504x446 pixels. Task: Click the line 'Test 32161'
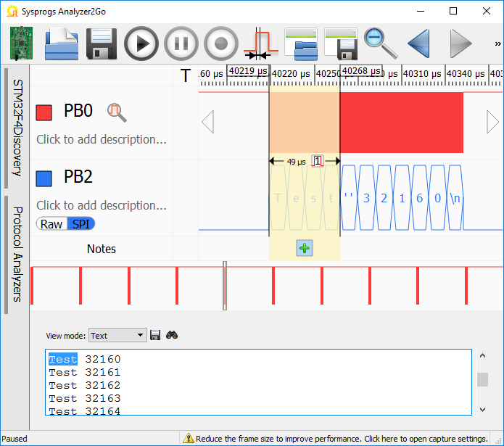click(x=85, y=372)
